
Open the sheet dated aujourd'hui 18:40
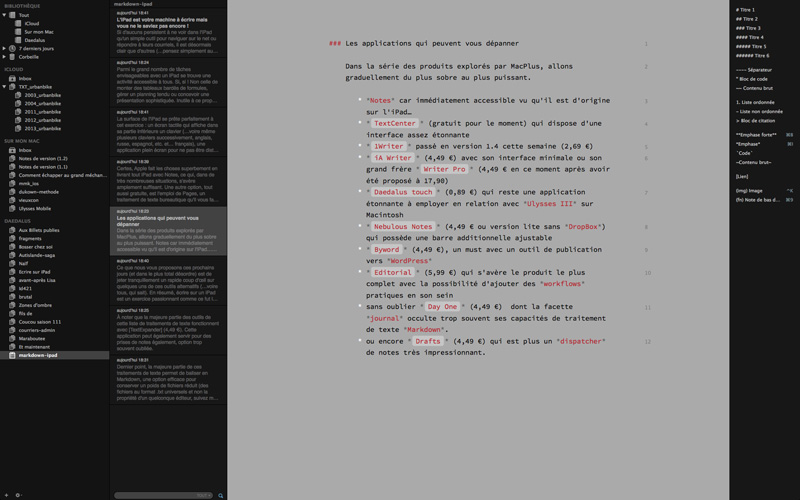point(168,281)
